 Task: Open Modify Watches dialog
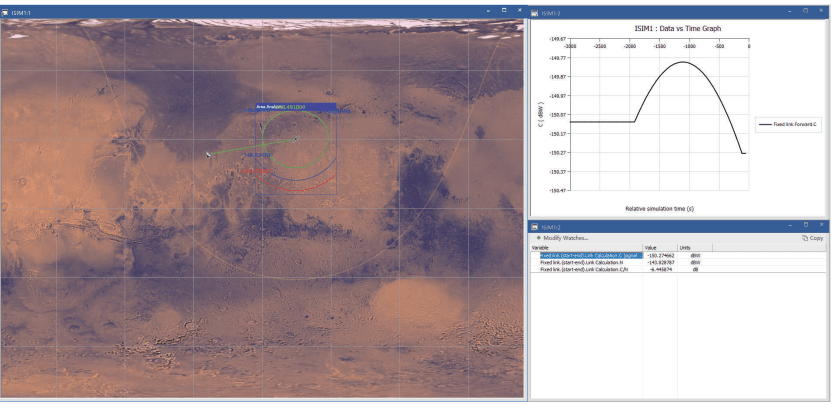point(566,238)
